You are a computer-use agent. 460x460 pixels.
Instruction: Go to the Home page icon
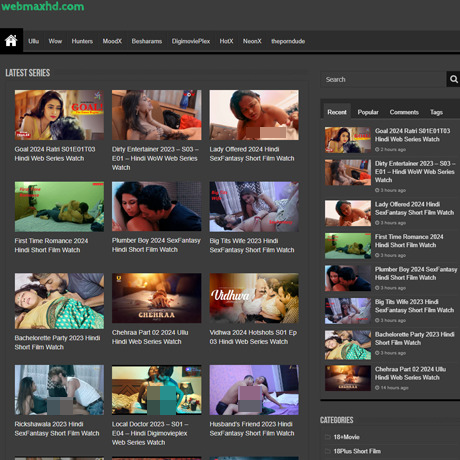(x=11, y=41)
